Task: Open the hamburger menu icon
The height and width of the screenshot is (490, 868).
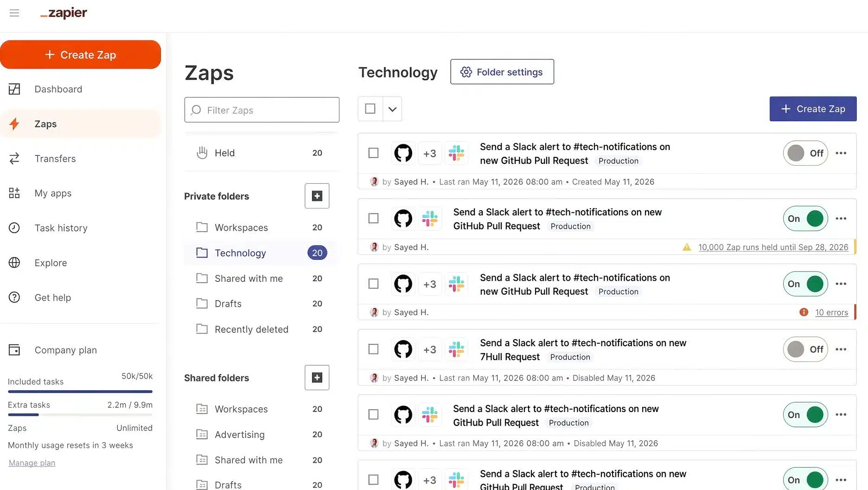Action: click(x=14, y=13)
